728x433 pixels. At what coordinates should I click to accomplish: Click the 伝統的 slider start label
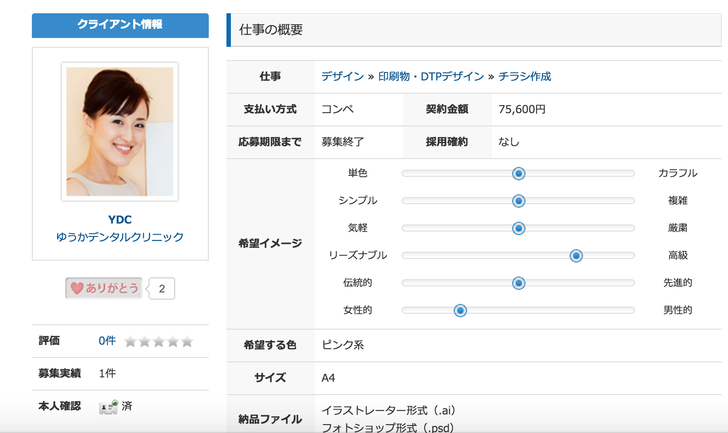pos(358,283)
